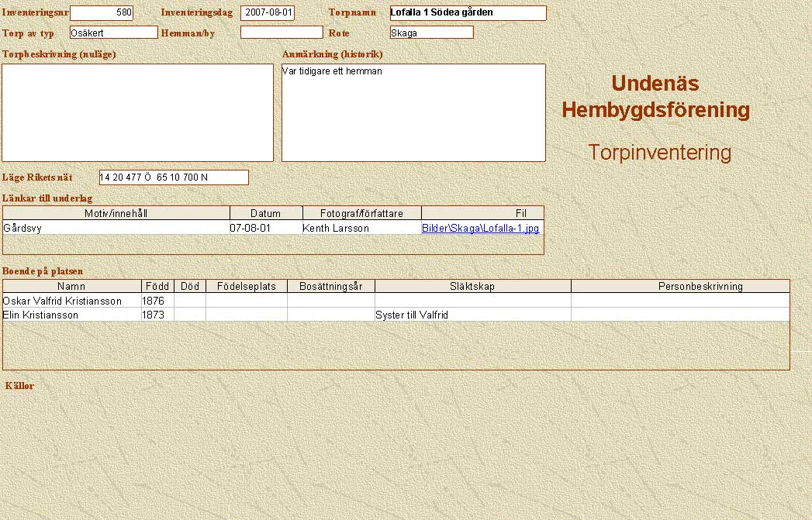Select the Inventeringsdag date field
Image resolution: width=812 pixels, height=520 pixels.
pos(268,13)
